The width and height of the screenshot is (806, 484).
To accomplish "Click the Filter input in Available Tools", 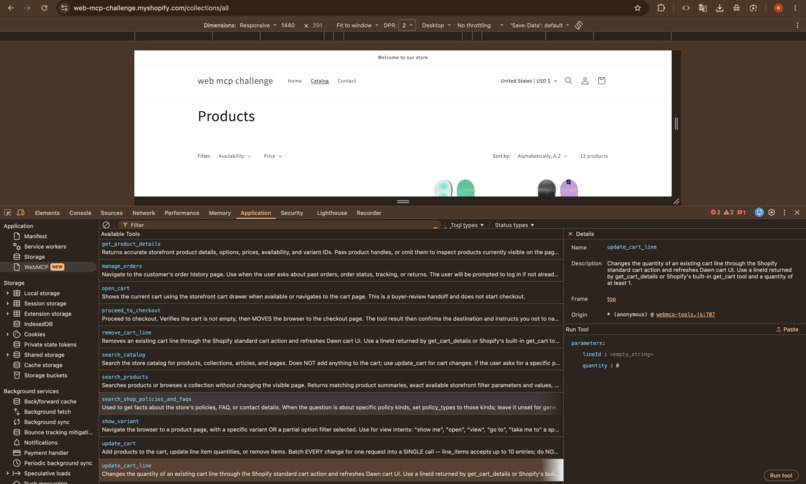I will click(280, 225).
